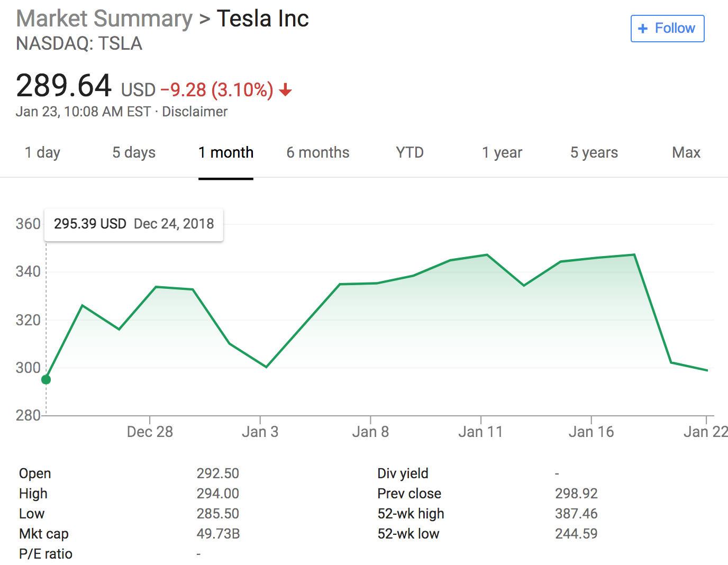This screenshot has width=728, height=565.
Task: Switch to the 1 day tab
Action: tap(42, 153)
